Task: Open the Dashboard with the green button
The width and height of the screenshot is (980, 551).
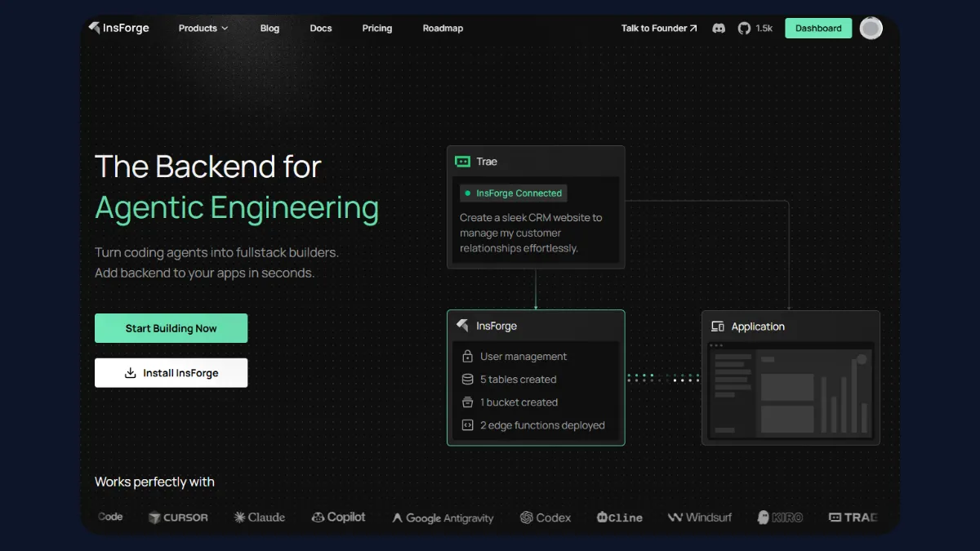Action: click(817, 28)
